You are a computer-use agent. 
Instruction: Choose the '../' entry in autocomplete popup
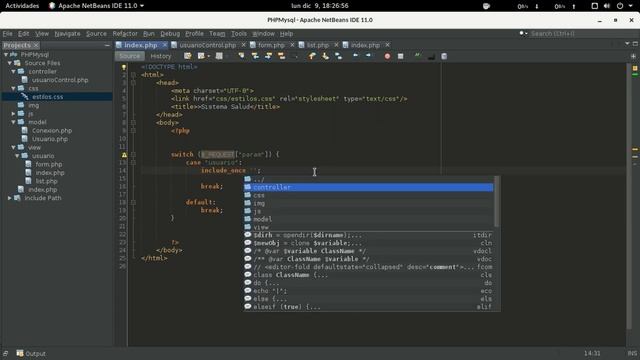(368, 180)
